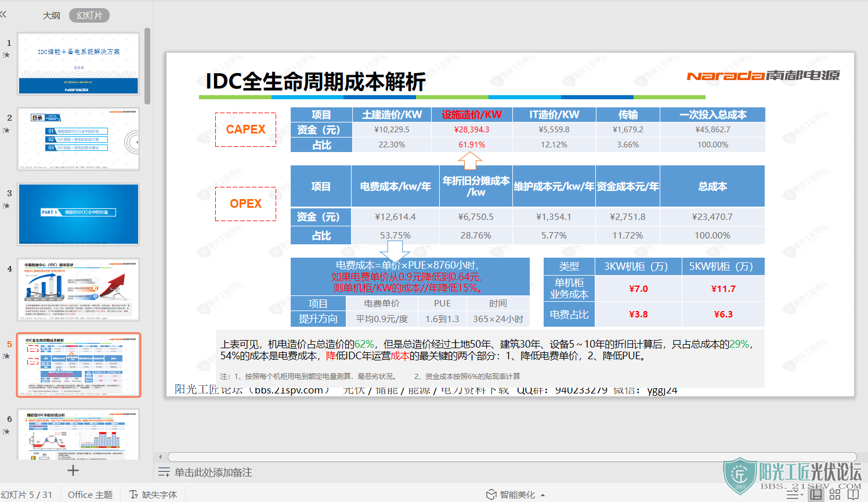This screenshot has height=502, width=868.
Task: Select the up arrow shape below 61.91%
Action: (471, 161)
